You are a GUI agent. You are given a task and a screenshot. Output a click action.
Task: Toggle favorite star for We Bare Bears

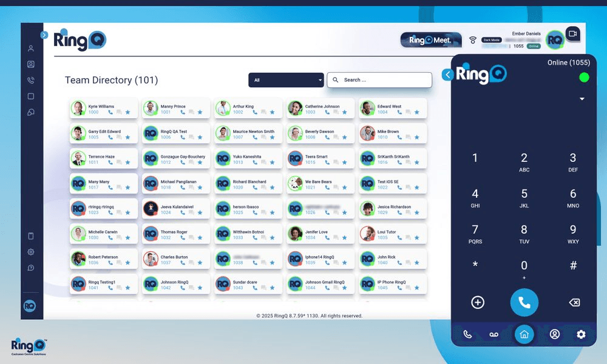[x=345, y=187]
